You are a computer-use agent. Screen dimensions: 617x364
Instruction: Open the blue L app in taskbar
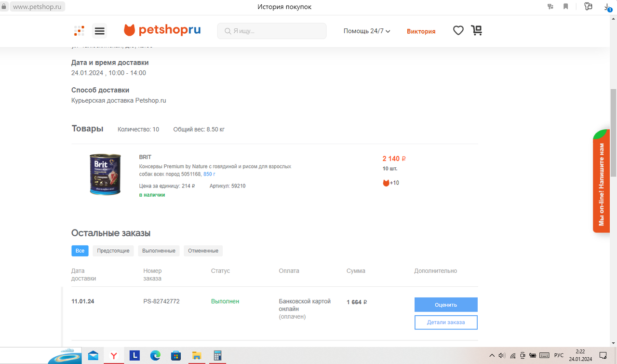[x=134, y=356]
